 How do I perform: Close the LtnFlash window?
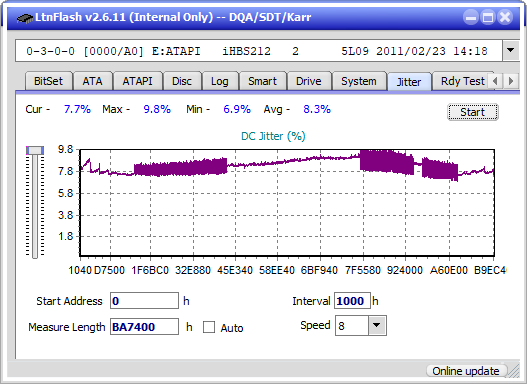point(505,17)
